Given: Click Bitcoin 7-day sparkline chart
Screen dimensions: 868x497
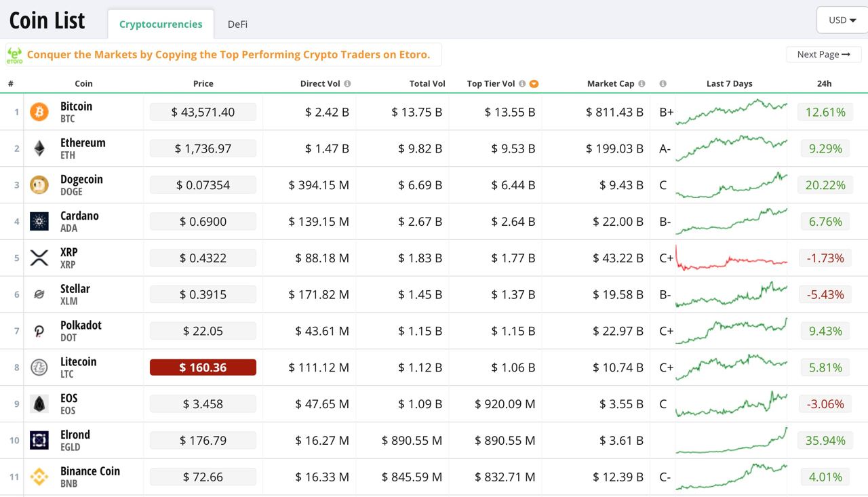Looking at the screenshot, I should (732, 112).
